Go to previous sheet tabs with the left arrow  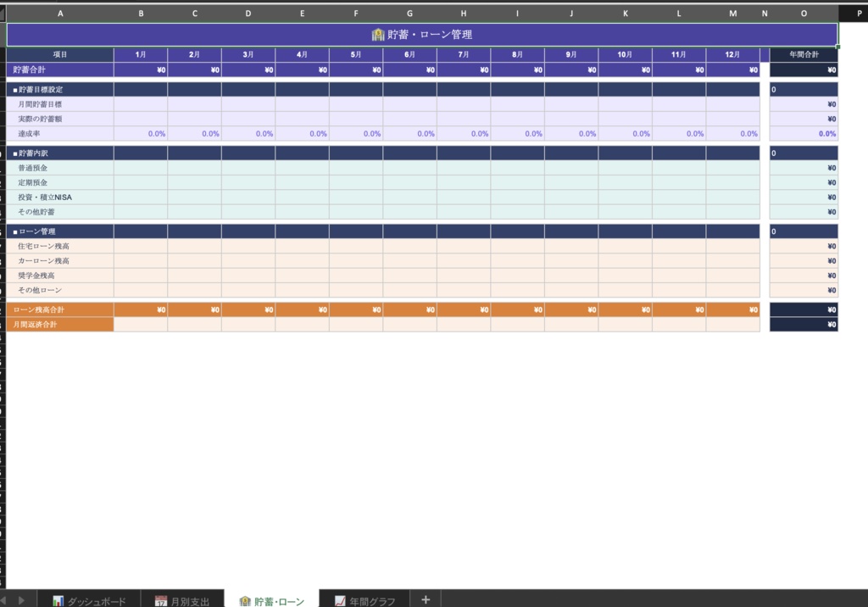3,600
